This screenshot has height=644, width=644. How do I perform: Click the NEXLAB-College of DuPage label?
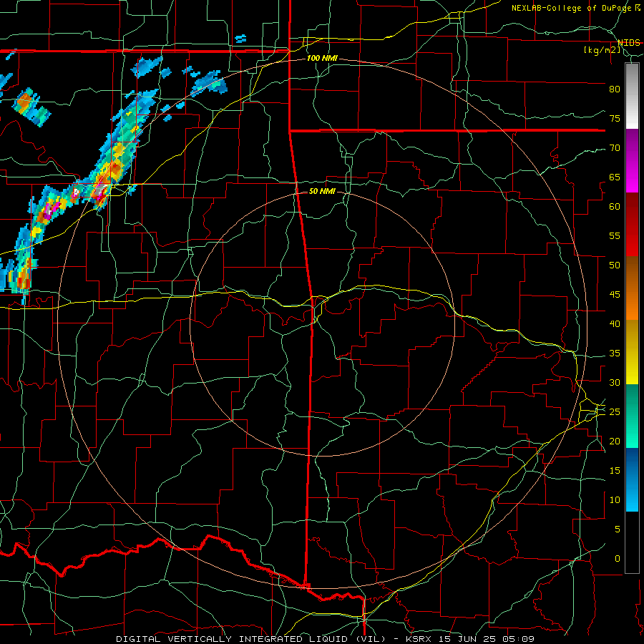(571, 8)
